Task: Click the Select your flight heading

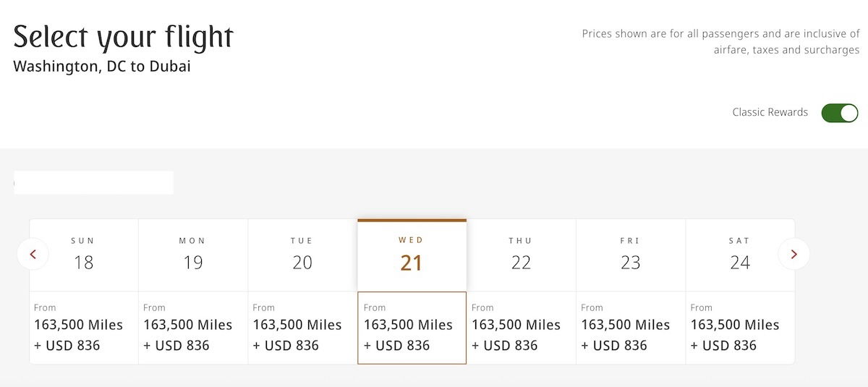Action: pyautogui.click(x=124, y=37)
